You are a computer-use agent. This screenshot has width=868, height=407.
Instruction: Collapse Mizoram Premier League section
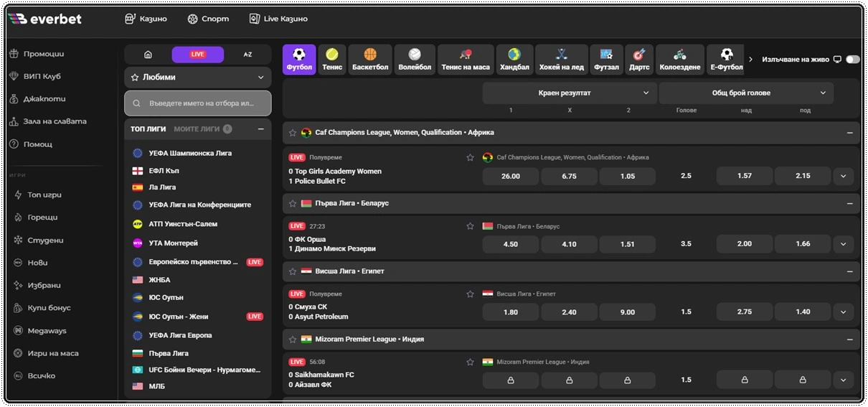[849, 339]
